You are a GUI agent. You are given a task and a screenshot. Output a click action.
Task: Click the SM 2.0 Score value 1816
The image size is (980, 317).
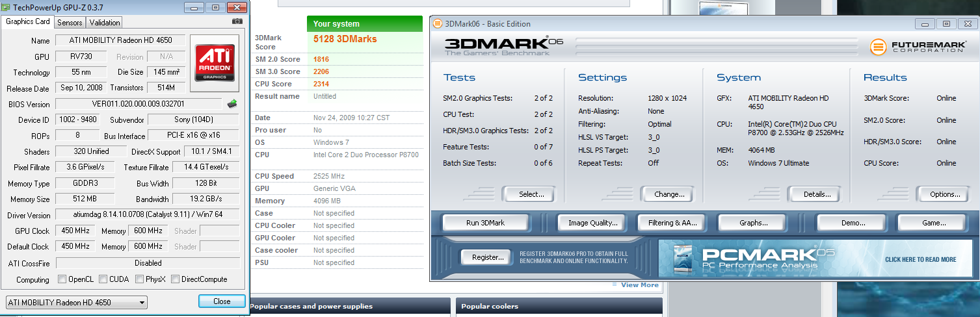(321, 59)
